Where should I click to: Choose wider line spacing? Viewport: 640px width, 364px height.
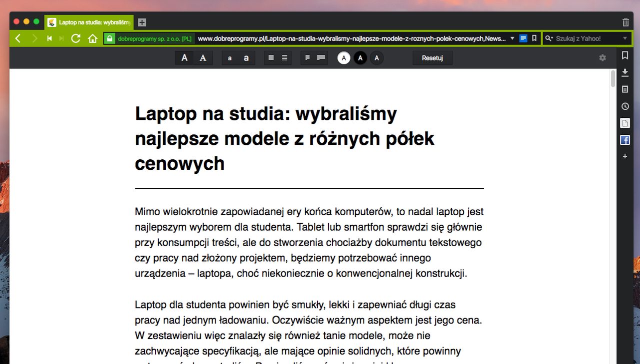pos(284,58)
